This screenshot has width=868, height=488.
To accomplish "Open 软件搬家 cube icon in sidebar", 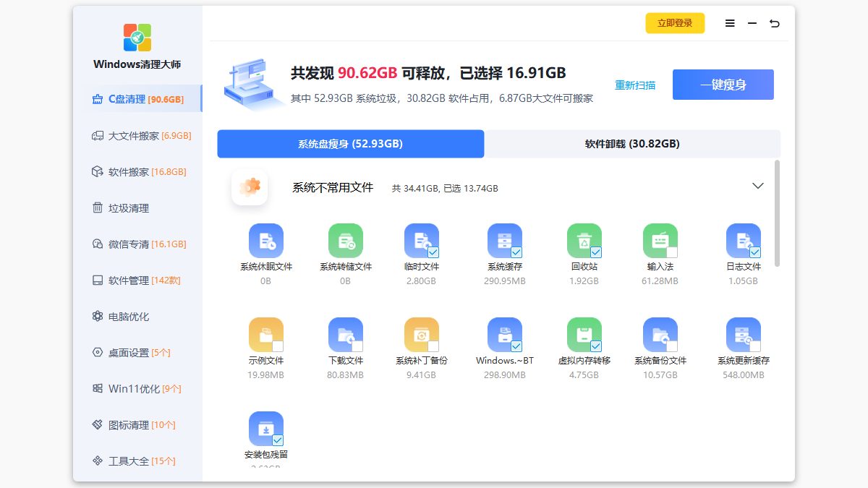I will point(98,172).
